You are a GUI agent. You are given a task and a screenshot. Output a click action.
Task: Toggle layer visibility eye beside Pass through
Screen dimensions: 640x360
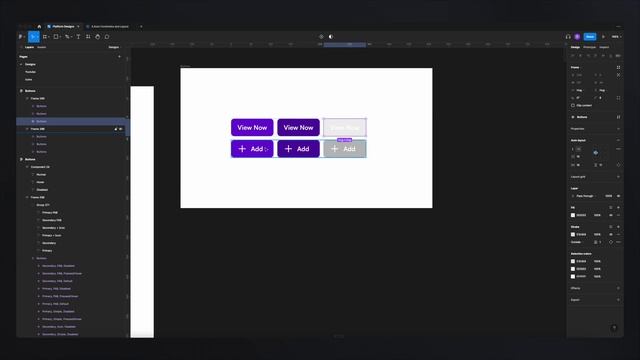618,196
